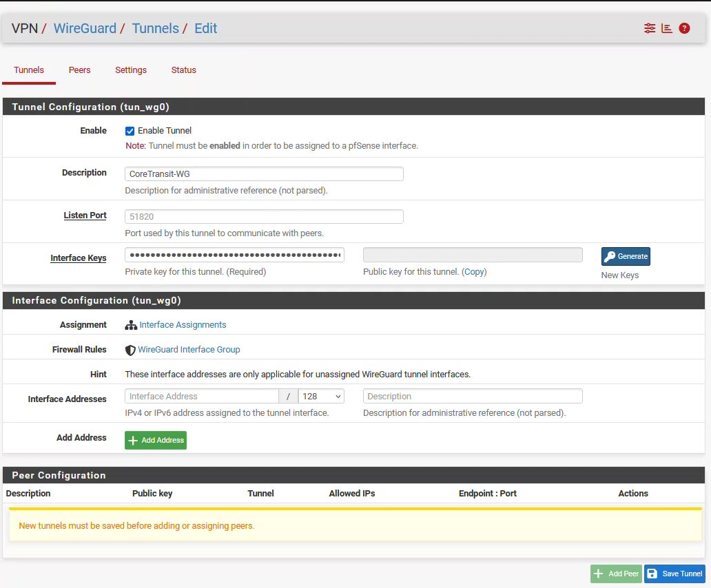
Task: Click the shield icon beside WireGuard Interface Group
Action: click(130, 350)
